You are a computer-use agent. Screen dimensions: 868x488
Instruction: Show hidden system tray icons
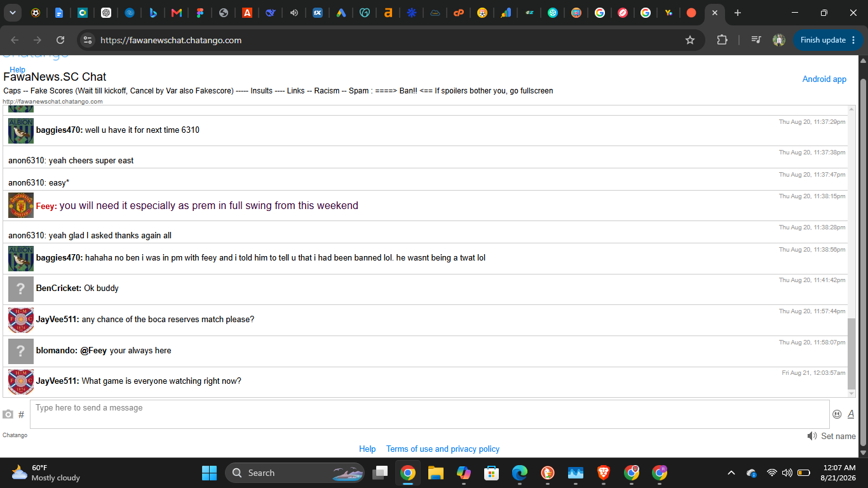click(x=731, y=473)
